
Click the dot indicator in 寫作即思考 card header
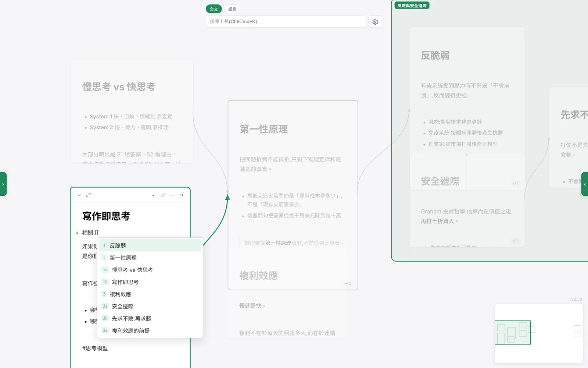[x=153, y=195]
